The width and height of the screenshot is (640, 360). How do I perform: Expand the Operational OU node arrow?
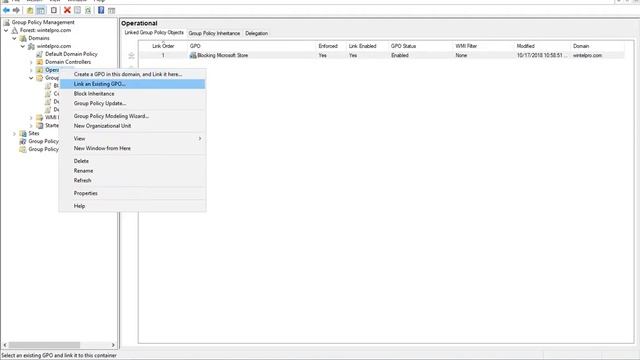click(x=31, y=70)
